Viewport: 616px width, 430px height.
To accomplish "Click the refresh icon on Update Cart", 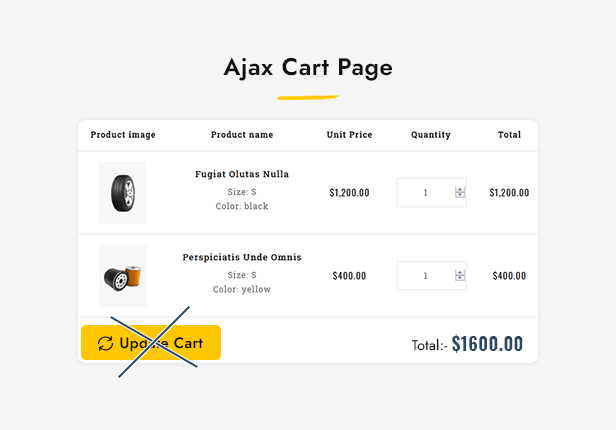I will [x=105, y=343].
